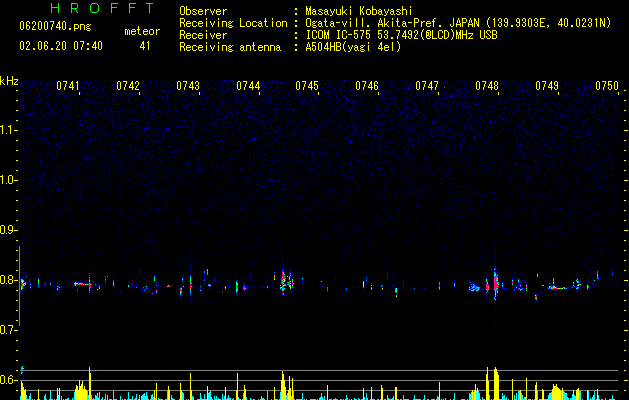Click the 0742 time marker
629x400 pixels.
(128, 86)
